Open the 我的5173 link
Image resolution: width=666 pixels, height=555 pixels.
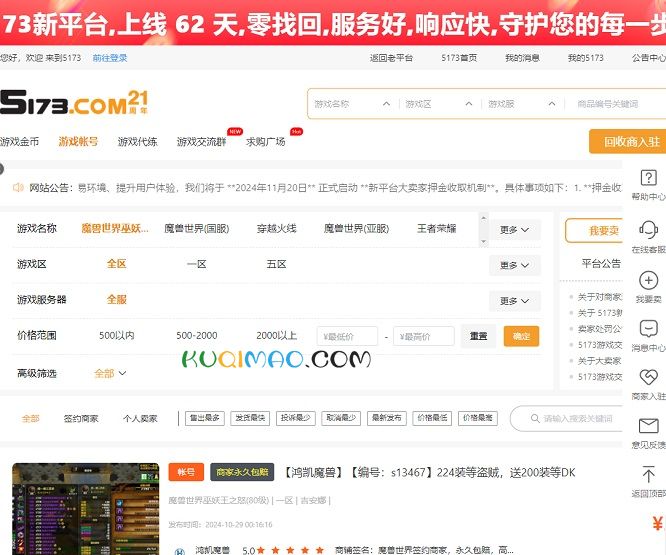586,58
